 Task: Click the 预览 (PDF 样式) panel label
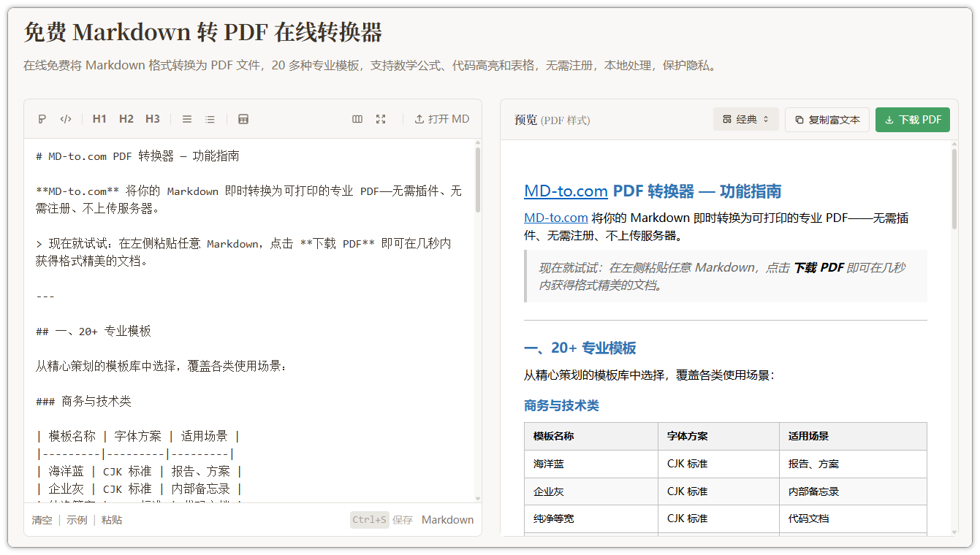552,120
